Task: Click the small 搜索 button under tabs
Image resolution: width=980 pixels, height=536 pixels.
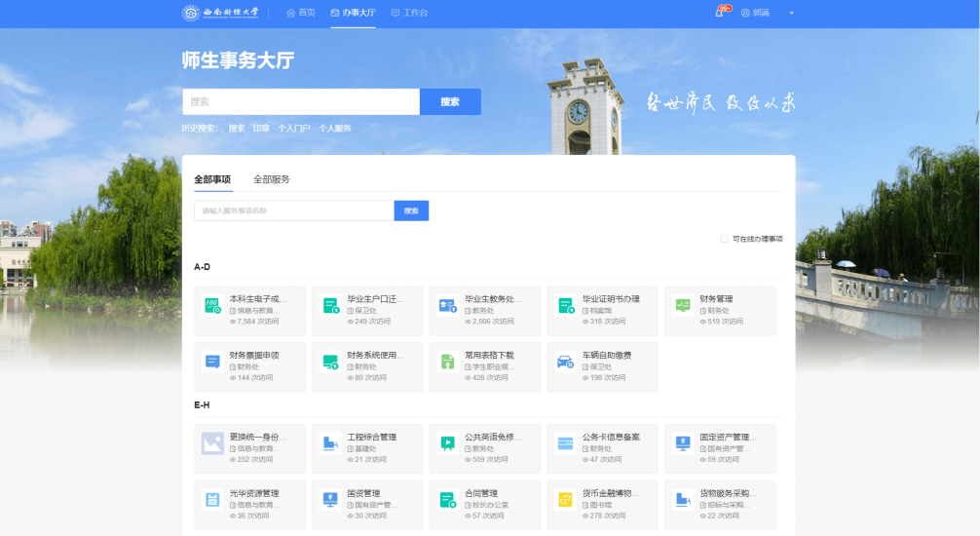Action: 411,211
